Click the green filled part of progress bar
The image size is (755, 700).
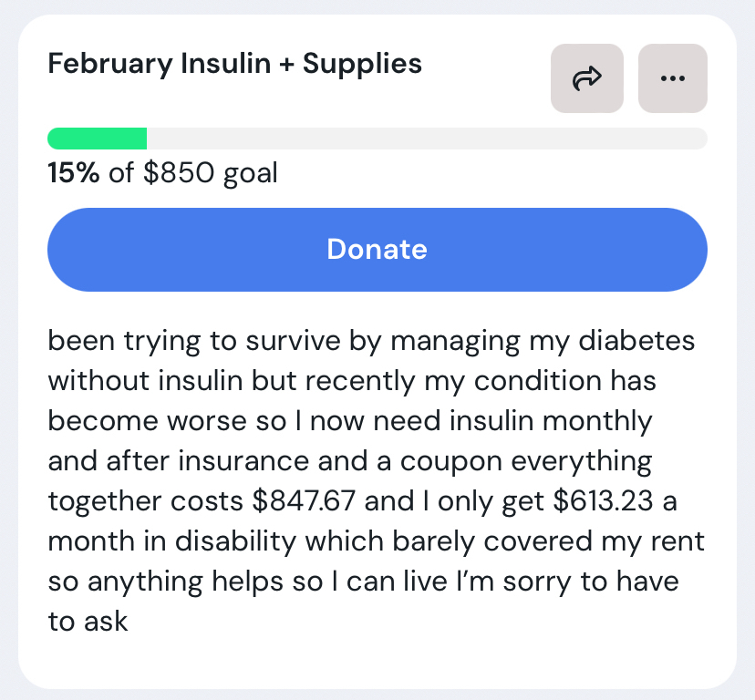97,139
